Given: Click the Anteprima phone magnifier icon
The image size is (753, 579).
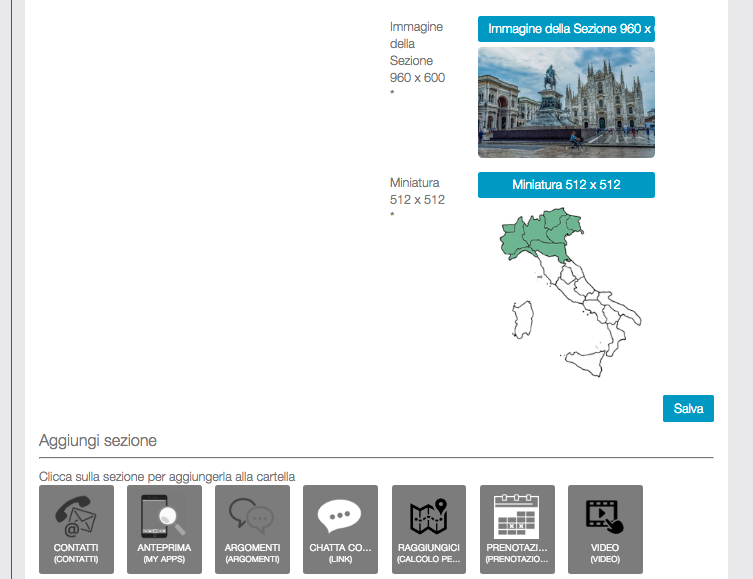Looking at the screenshot, I should pos(164,518).
